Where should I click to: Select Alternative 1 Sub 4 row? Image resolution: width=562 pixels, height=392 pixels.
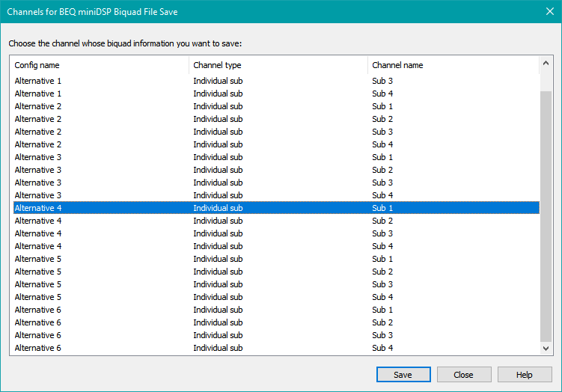[x=276, y=94]
